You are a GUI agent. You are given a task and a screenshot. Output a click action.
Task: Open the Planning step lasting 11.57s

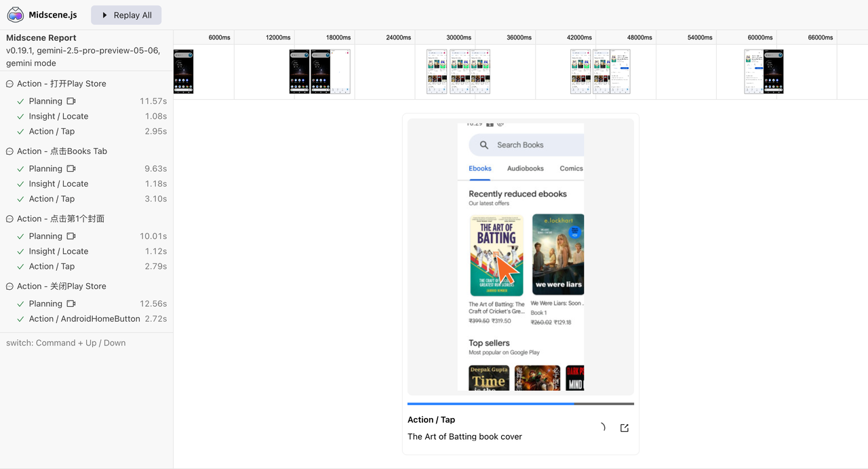[x=86, y=101]
